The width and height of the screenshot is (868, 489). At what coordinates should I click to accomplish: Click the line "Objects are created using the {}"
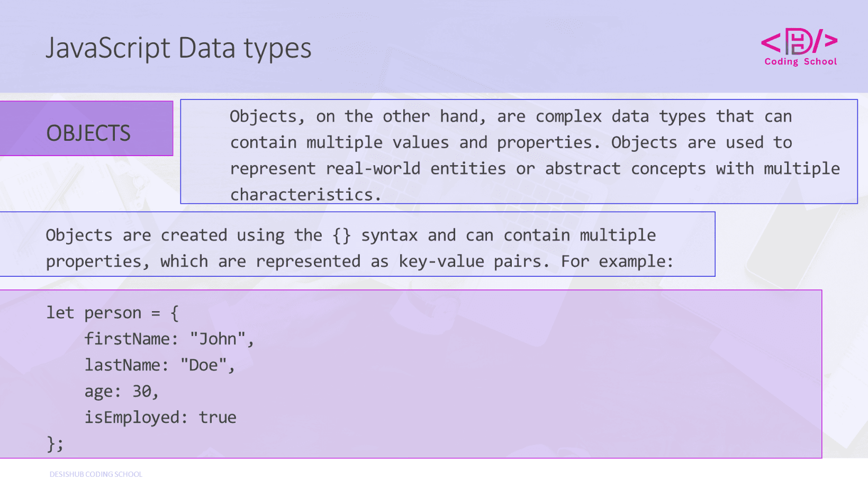[350, 236]
